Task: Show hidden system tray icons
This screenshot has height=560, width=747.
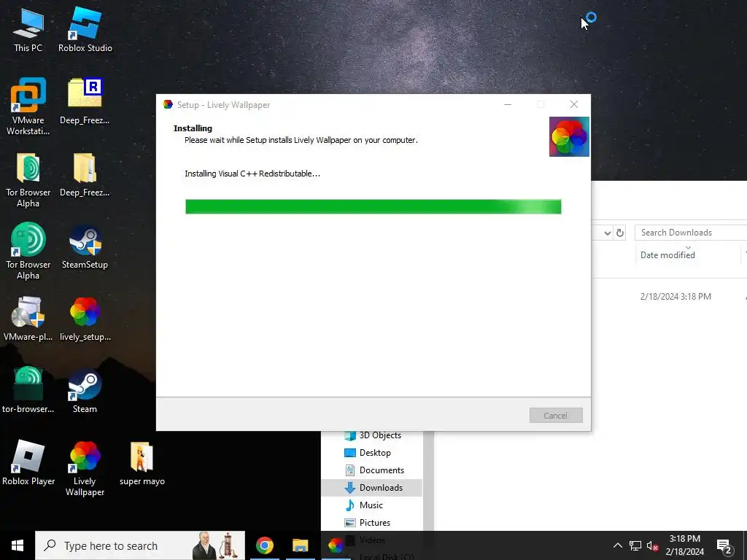Action: click(x=617, y=545)
